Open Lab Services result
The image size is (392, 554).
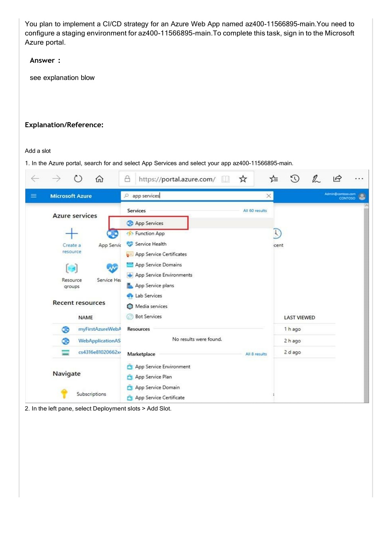pyautogui.click(x=148, y=296)
